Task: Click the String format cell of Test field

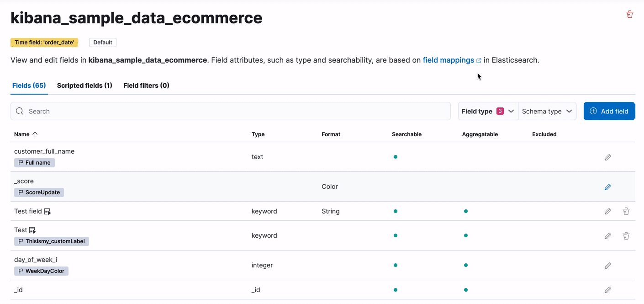Action: point(331,211)
